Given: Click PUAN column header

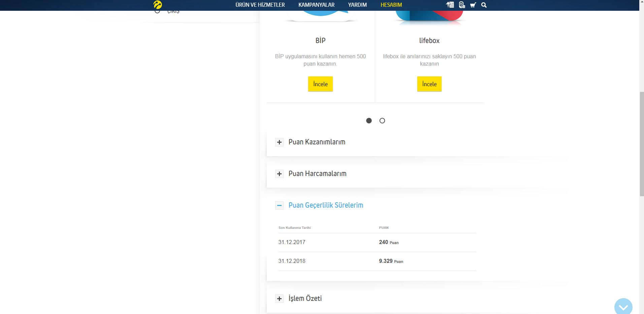Looking at the screenshot, I should tap(384, 228).
